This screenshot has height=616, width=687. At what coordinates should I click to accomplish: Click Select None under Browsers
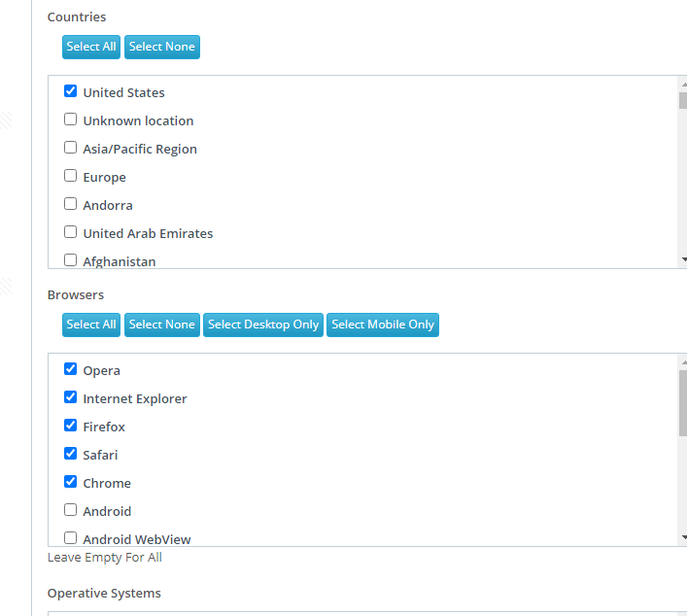pyautogui.click(x=162, y=325)
